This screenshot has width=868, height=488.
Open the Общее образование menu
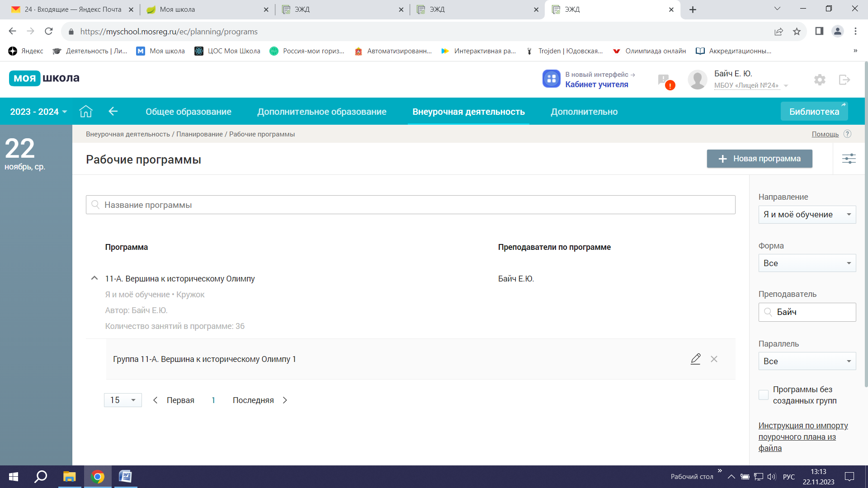(188, 112)
